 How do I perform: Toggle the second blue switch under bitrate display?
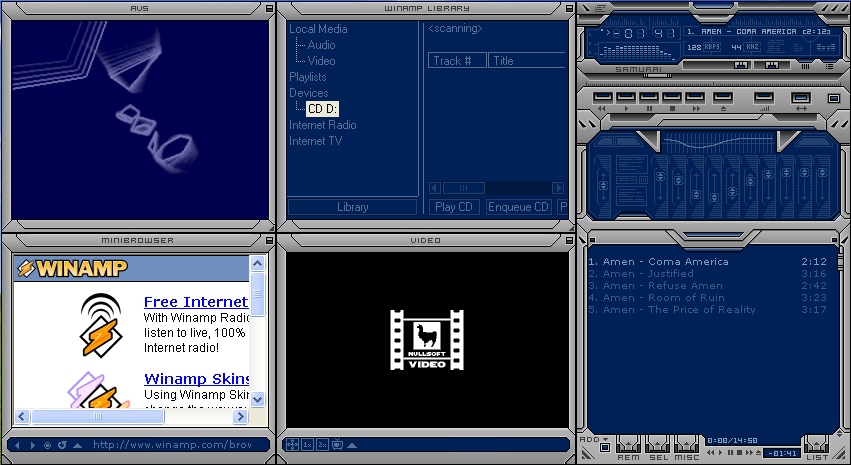tap(772, 65)
